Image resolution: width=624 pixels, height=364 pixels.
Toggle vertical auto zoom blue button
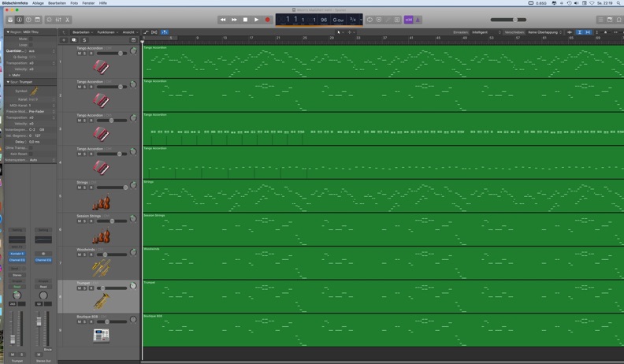pyautogui.click(x=579, y=32)
